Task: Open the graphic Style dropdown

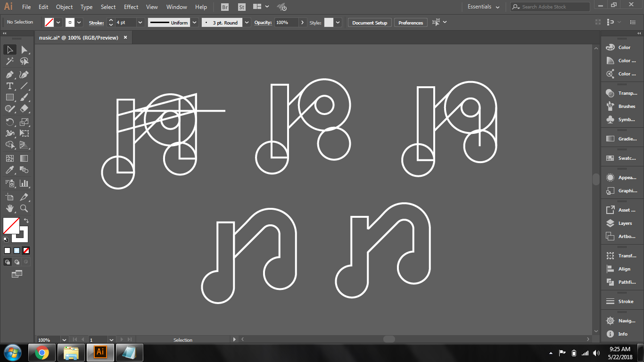Action: (x=338, y=22)
